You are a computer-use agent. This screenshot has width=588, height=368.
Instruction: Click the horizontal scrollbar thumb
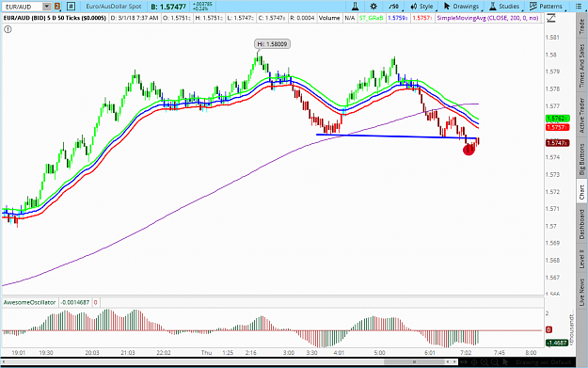pyautogui.click(x=414, y=362)
